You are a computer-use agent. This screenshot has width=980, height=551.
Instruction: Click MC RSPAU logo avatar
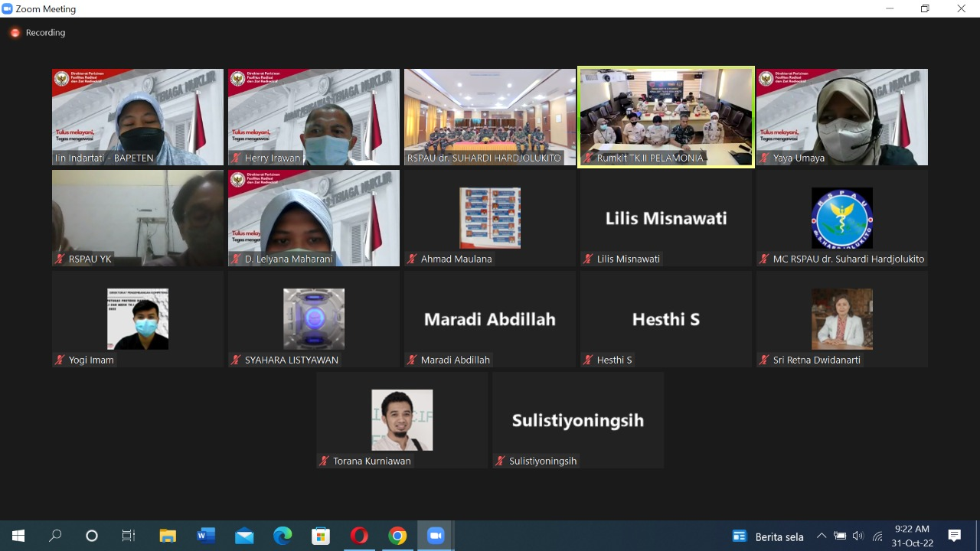click(x=842, y=218)
